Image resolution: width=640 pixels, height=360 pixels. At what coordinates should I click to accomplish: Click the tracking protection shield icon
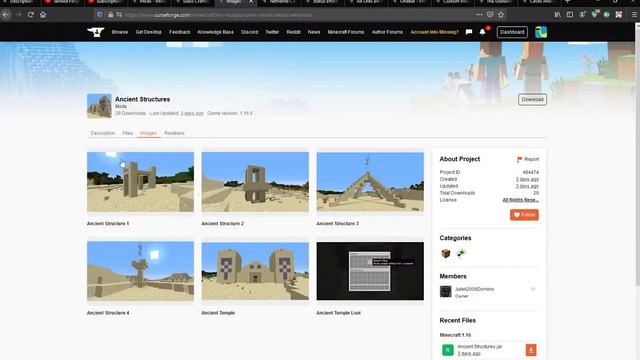100,15
